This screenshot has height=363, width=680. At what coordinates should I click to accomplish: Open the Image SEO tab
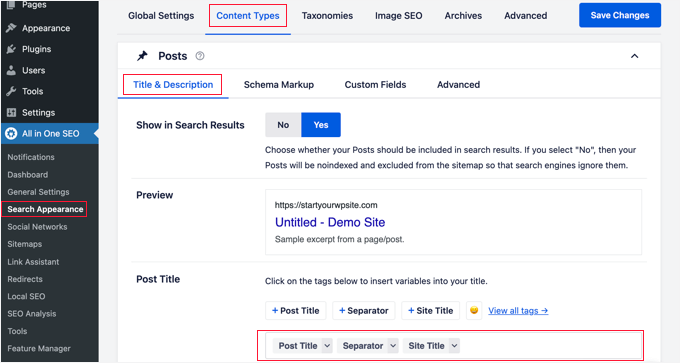[x=399, y=16]
